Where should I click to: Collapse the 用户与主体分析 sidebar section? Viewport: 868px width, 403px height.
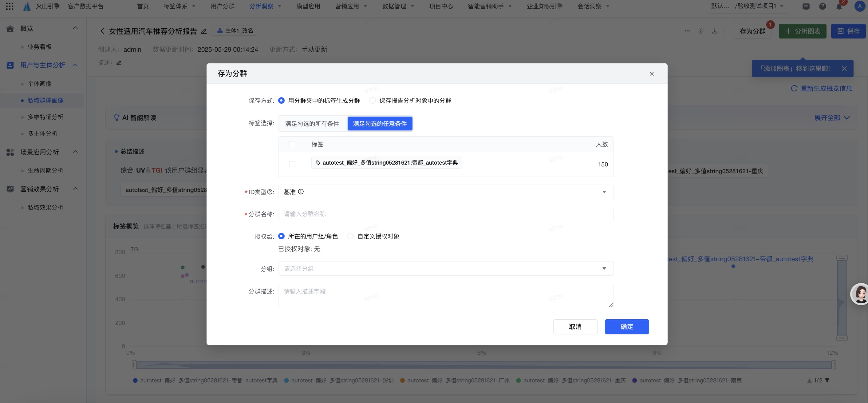click(x=76, y=65)
